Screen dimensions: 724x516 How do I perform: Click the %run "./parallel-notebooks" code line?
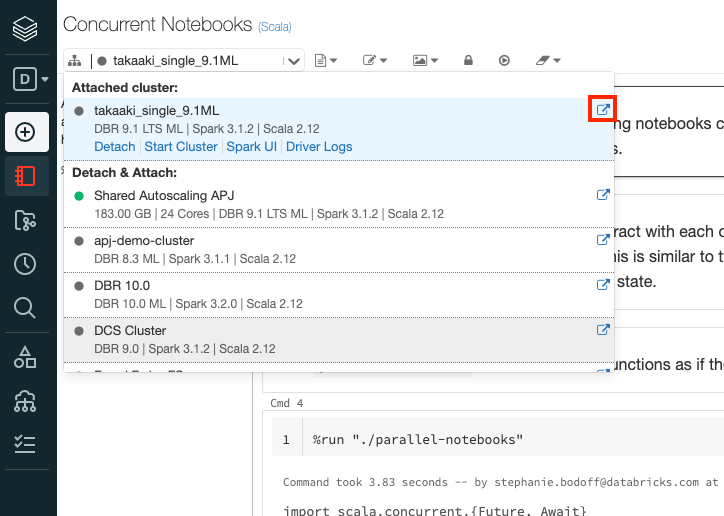[418, 439]
